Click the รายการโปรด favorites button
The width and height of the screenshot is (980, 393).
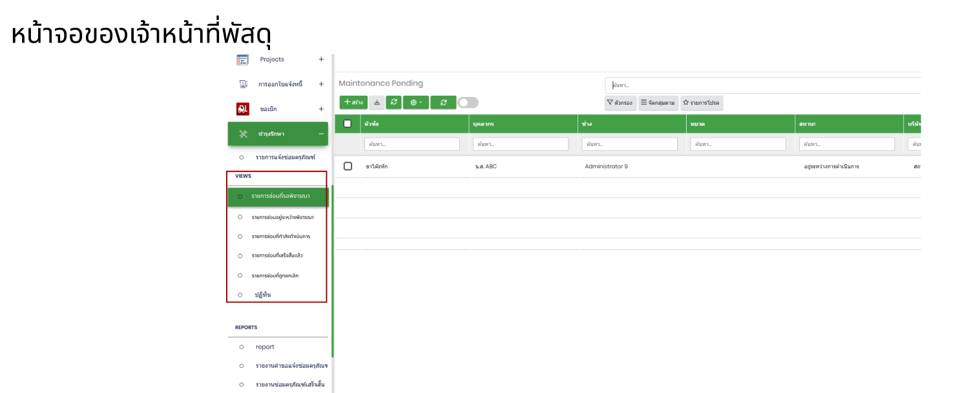coord(702,103)
